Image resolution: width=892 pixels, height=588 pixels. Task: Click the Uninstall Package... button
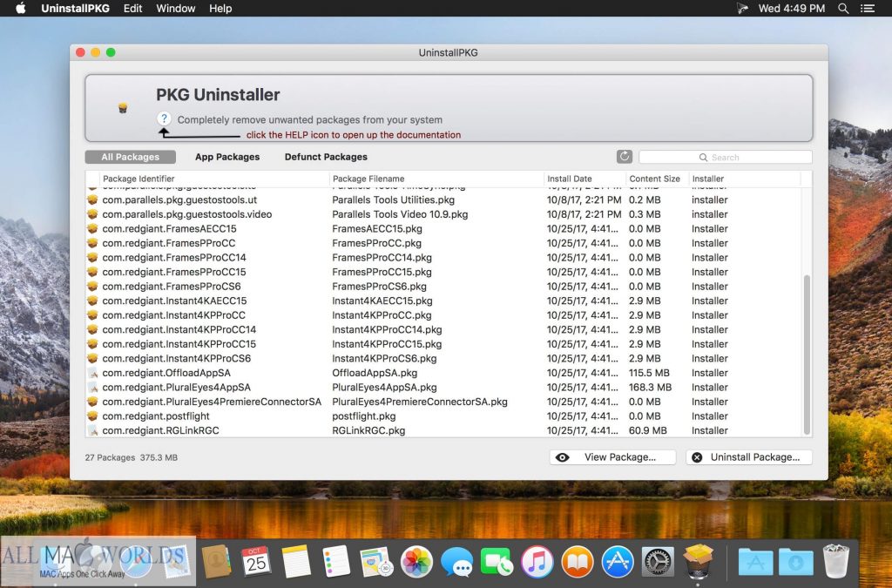[748, 457]
